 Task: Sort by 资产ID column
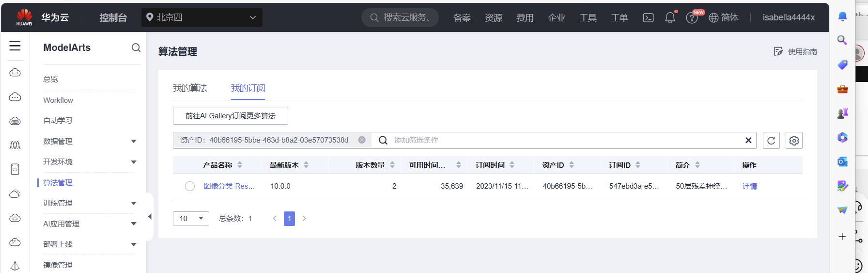click(572, 165)
